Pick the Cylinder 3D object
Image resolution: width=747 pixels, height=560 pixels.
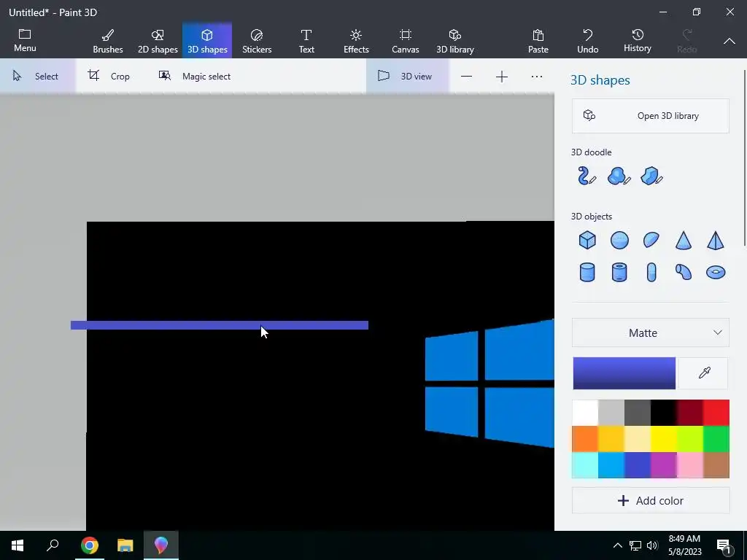point(587,273)
